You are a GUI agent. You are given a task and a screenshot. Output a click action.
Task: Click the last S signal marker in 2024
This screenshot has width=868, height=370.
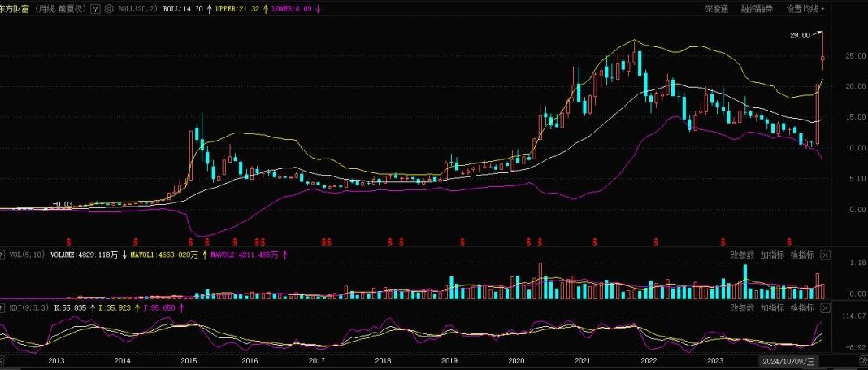[x=790, y=242]
